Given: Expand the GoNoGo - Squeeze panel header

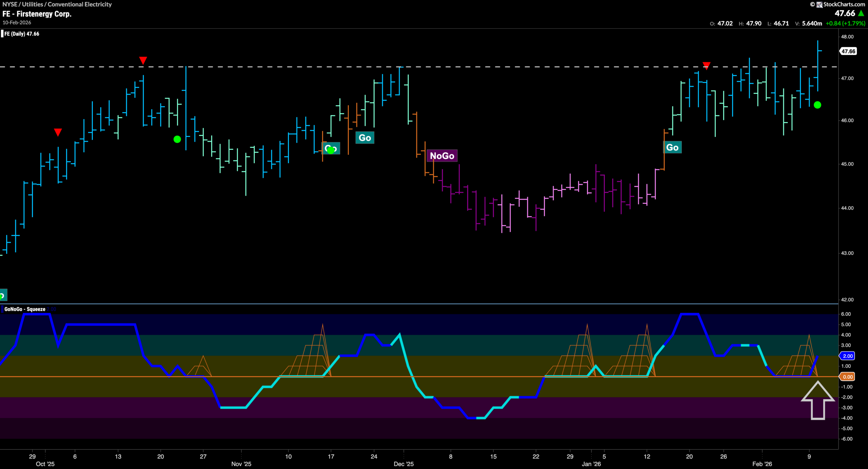Looking at the screenshot, I should (25, 309).
